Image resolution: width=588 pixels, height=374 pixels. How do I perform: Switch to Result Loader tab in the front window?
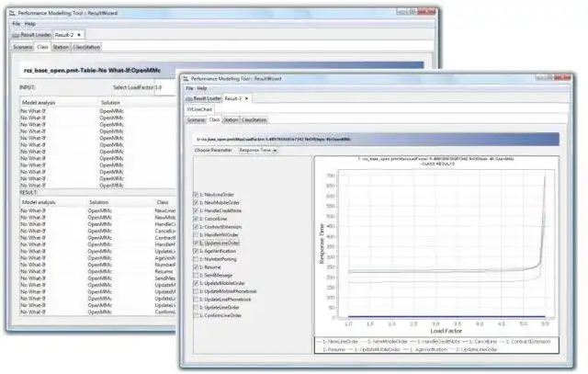204,98
